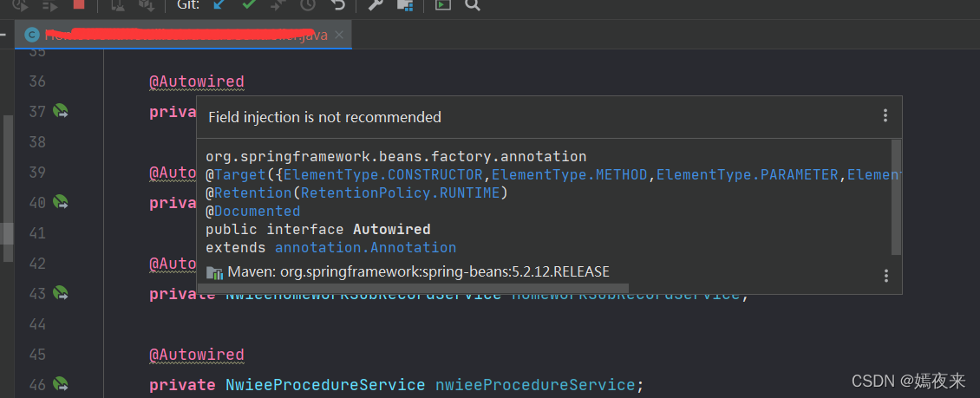Screen dimensions: 980x398
Task: Click private keyword on line 40
Action: click(x=172, y=203)
